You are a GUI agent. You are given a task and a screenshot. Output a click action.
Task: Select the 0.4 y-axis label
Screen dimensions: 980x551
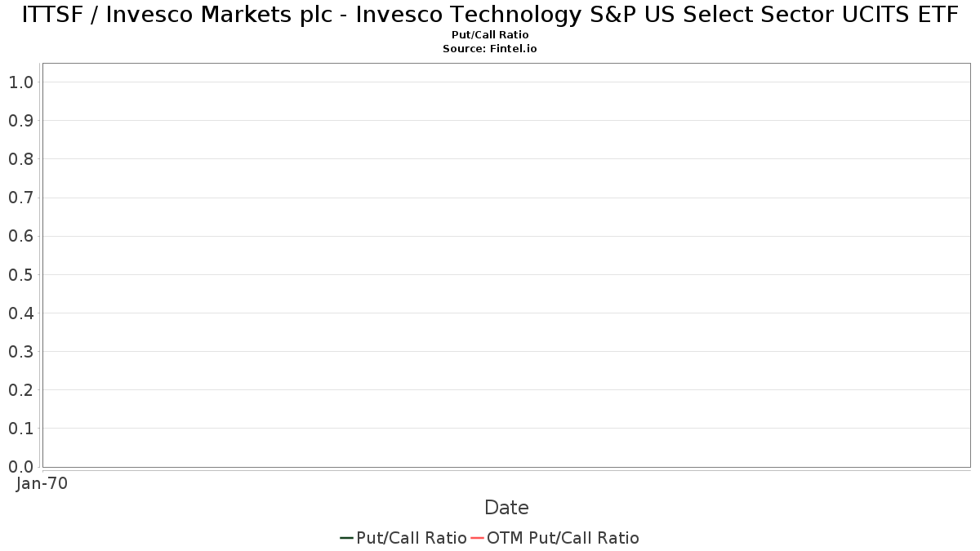click(20, 313)
